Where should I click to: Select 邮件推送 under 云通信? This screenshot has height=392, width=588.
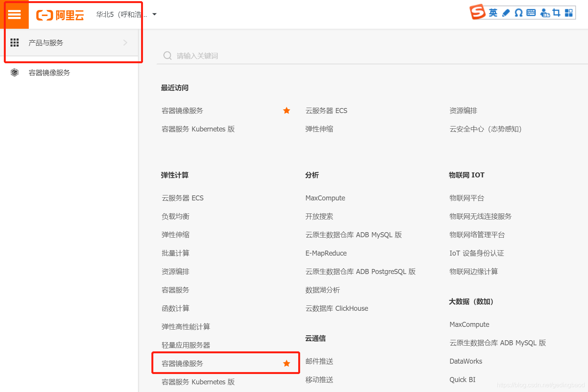319,361
